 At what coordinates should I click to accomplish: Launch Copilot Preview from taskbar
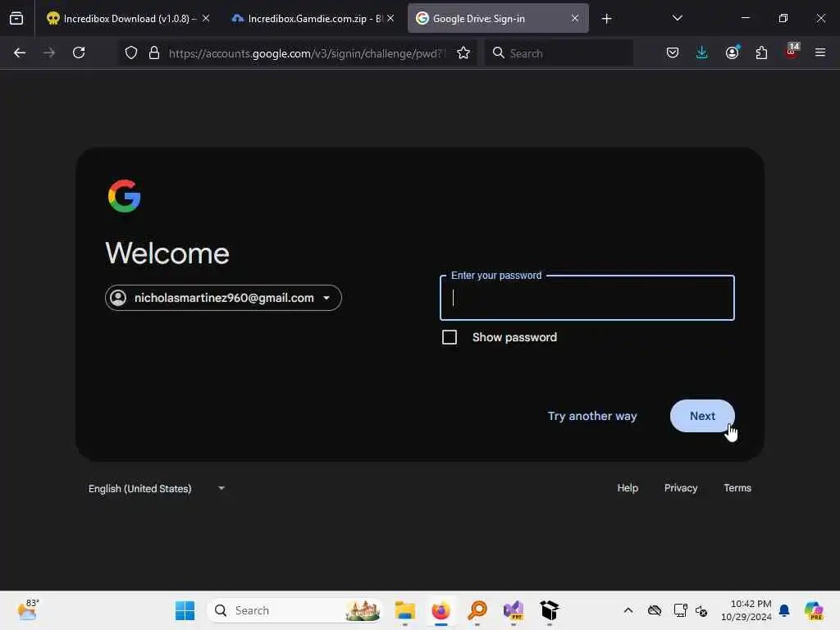tap(814, 610)
